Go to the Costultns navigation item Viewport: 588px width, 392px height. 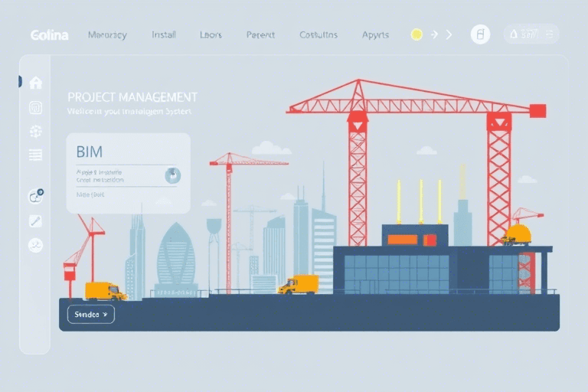tap(318, 35)
